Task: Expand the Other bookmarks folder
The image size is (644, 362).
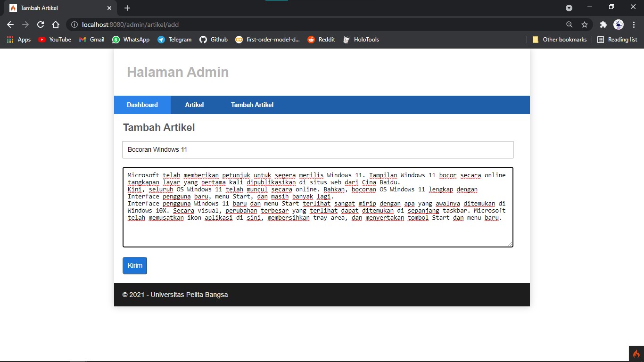Action: [x=559, y=40]
